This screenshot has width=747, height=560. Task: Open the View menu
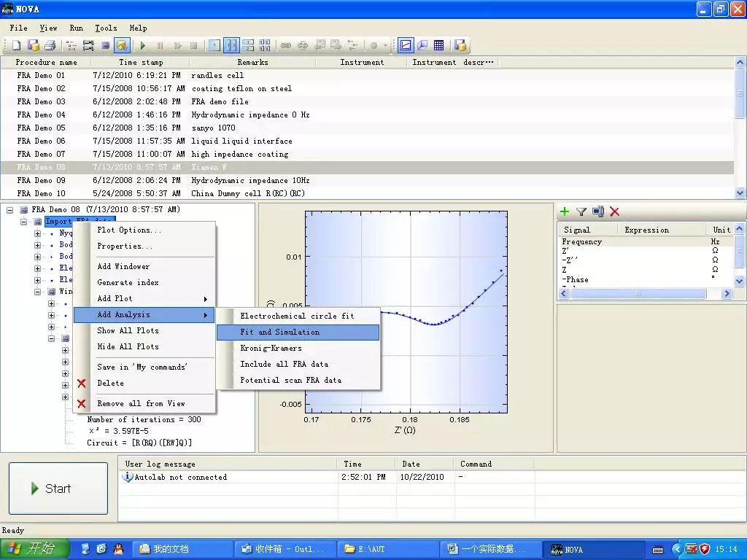coord(48,28)
